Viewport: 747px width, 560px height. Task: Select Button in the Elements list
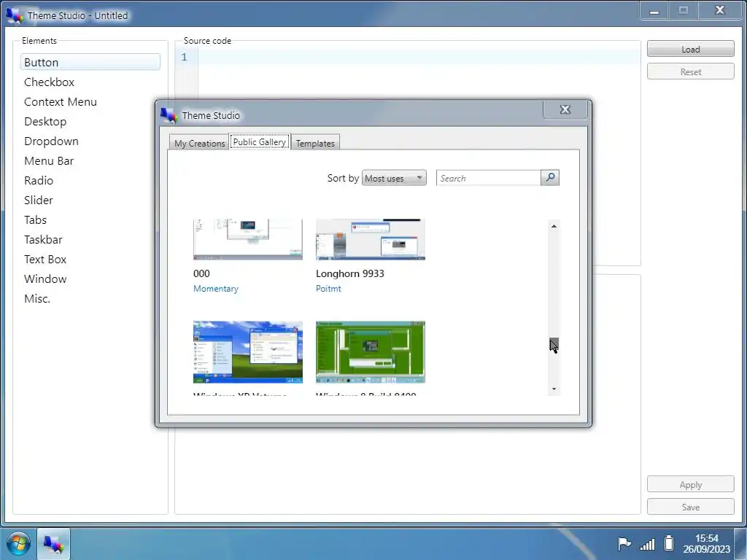click(90, 63)
